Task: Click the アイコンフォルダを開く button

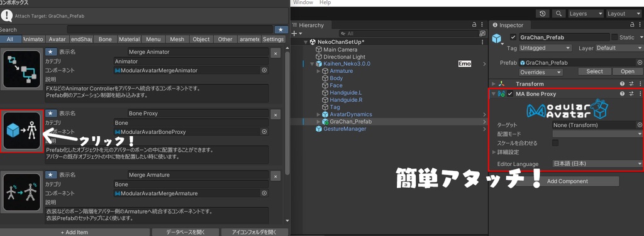Action: tap(254, 232)
